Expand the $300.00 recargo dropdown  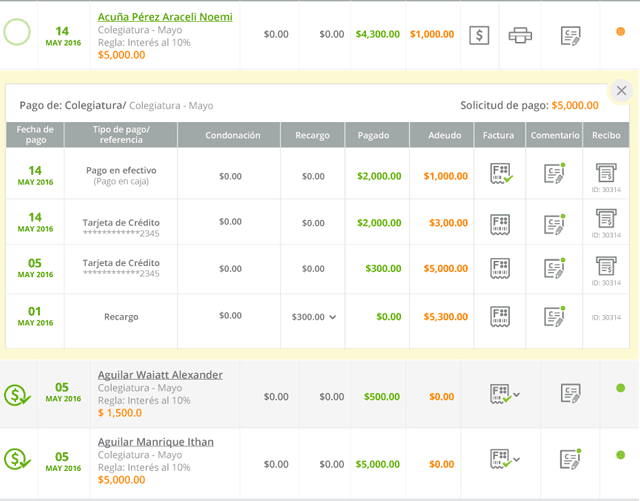coord(333,317)
